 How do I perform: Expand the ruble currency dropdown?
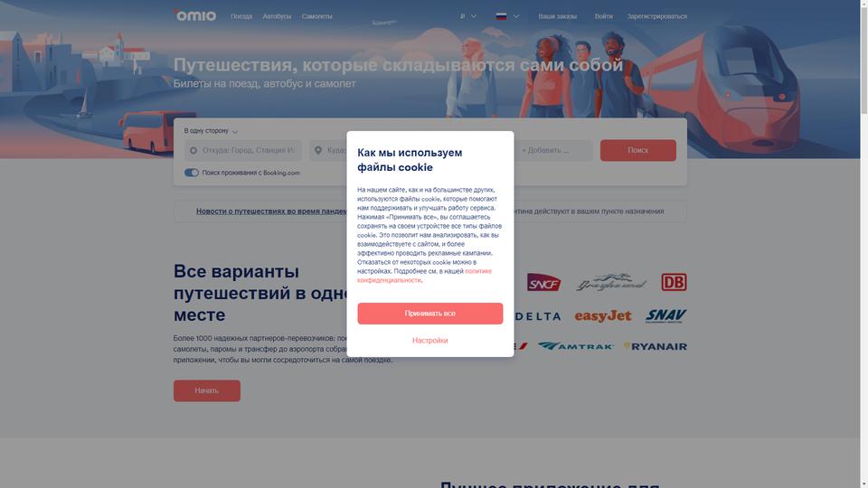468,16
